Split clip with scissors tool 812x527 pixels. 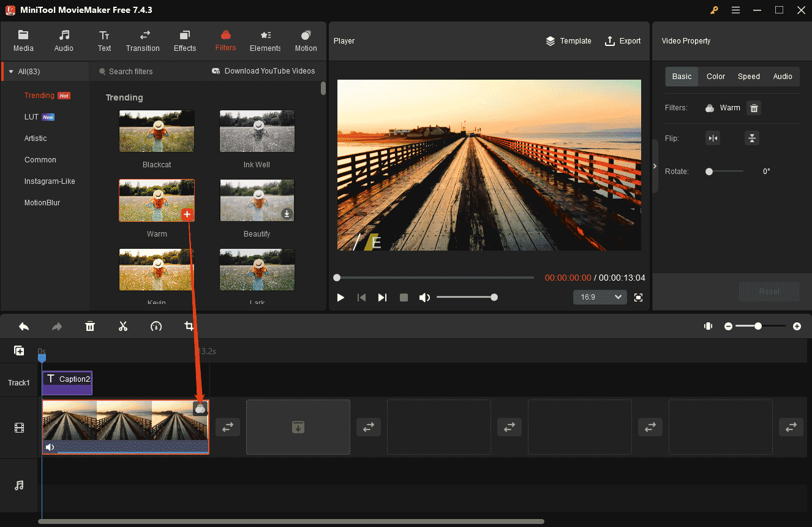click(x=123, y=326)
